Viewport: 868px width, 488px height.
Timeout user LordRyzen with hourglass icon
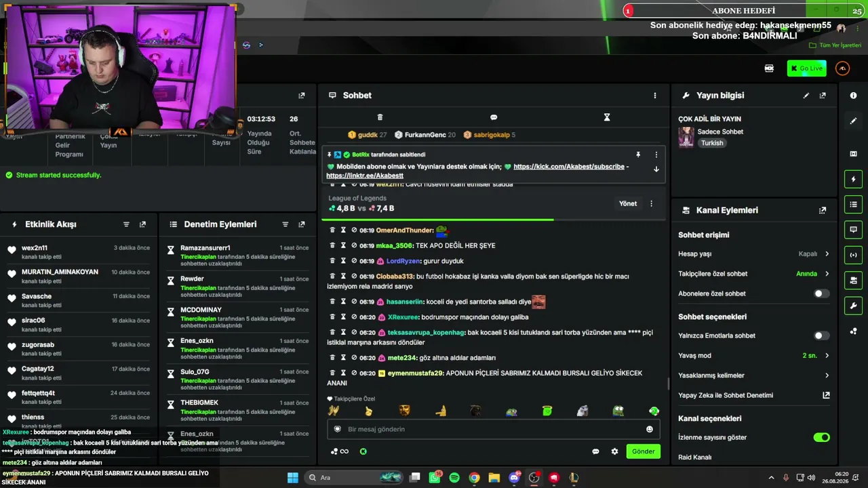pyautogui.click(x=343, y=261)
